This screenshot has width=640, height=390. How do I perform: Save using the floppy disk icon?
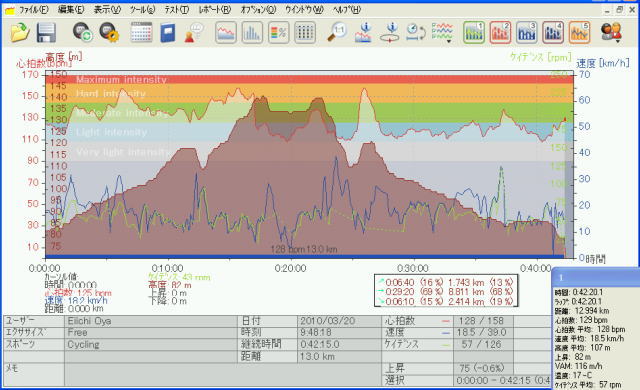coord(46,33)
